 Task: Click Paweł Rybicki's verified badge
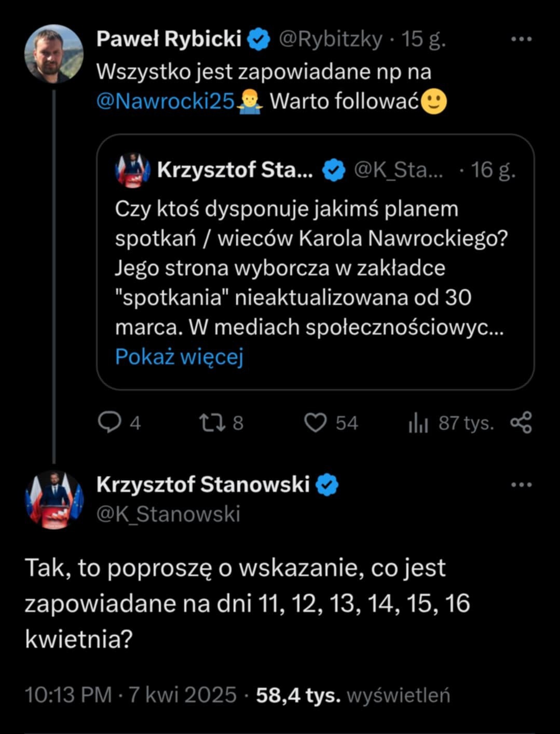[x=259, y=39]
